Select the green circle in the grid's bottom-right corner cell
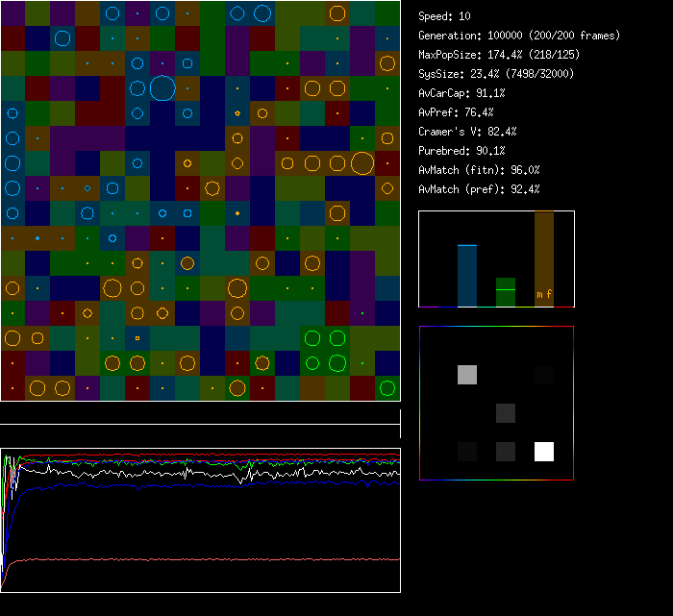Screen dimensions: 673x616 pyautogui.click(x=386, y=388)
